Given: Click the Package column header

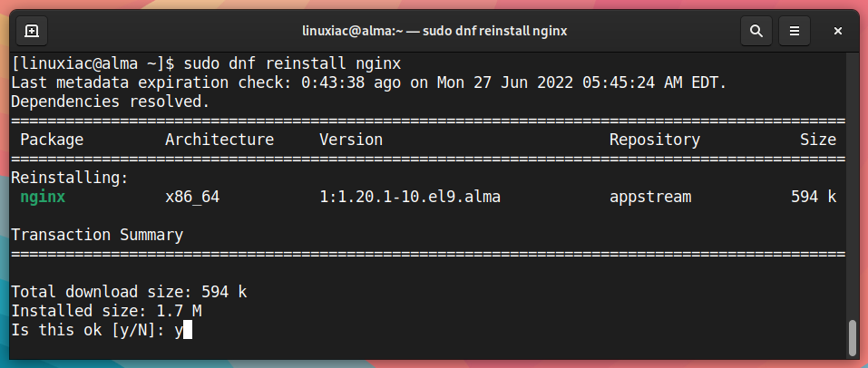Looking at the screenshot, I should (52, 140).
